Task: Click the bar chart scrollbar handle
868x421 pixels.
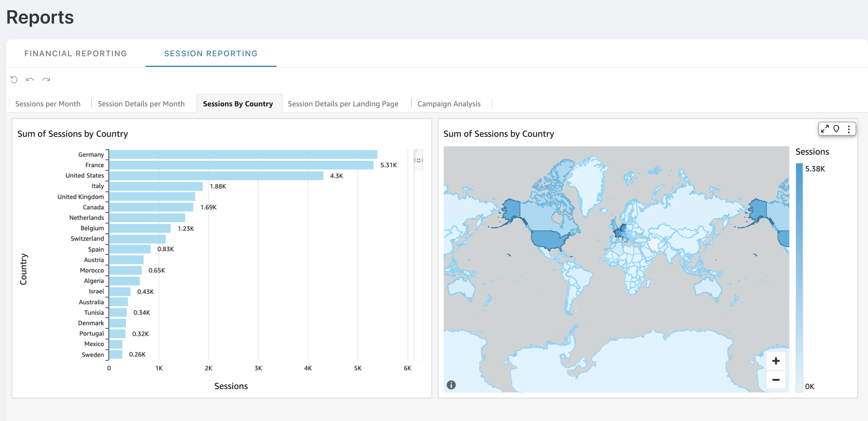Action: [x=418, y=160]
